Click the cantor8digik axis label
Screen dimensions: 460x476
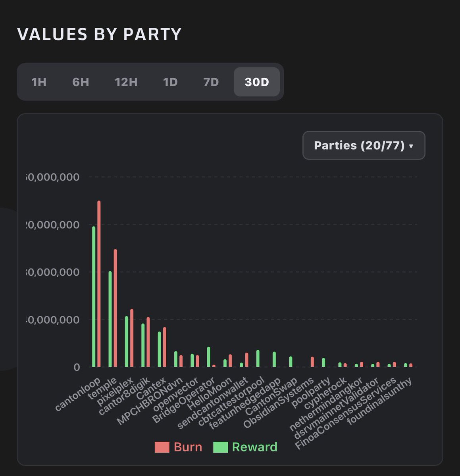coord(124,397)
